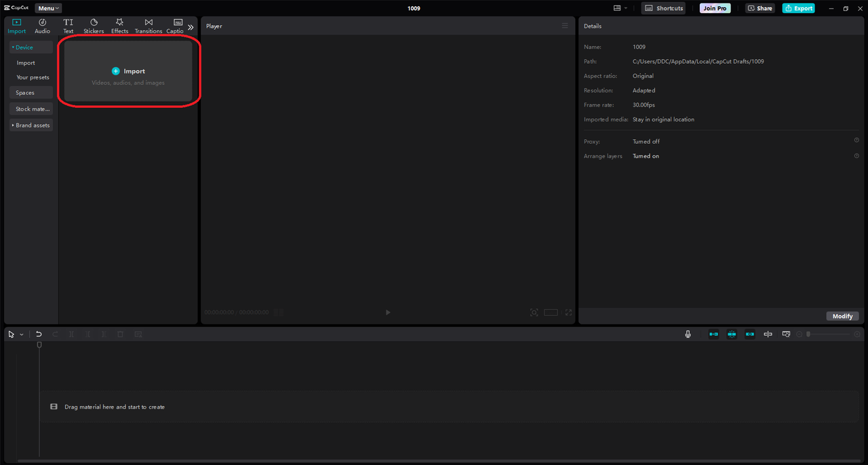Click the 'Drag material here' track

450,407
